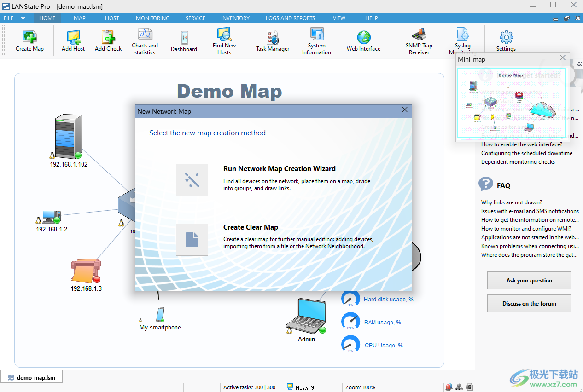The image size is (583, 392).
Task: Open Charts and statistics
Action: 145,41
